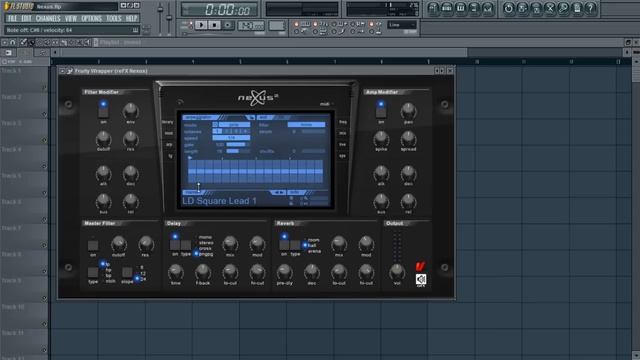Click the Master Filter type button
This screenshot has width=640, height=360.
coord(93,272)
